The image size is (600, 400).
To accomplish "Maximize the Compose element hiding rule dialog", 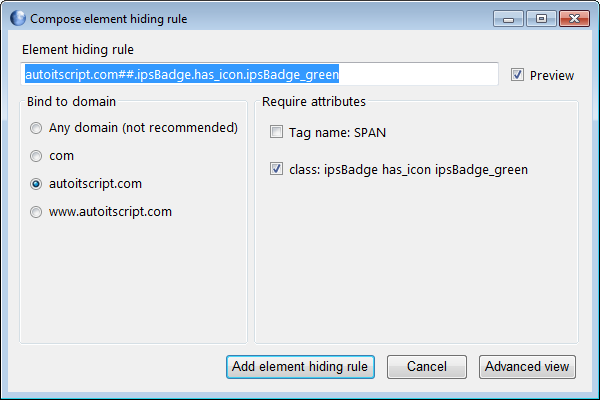I will click(x=541, y=18).
